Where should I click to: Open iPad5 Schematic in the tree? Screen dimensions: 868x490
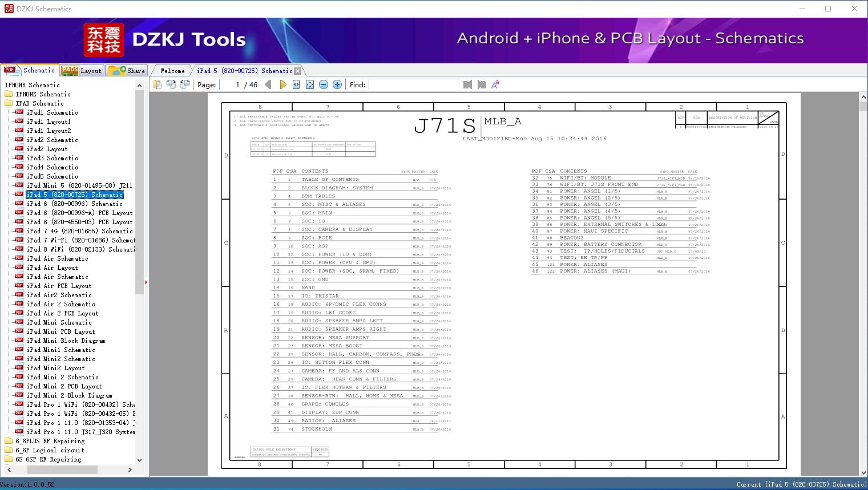53,176
